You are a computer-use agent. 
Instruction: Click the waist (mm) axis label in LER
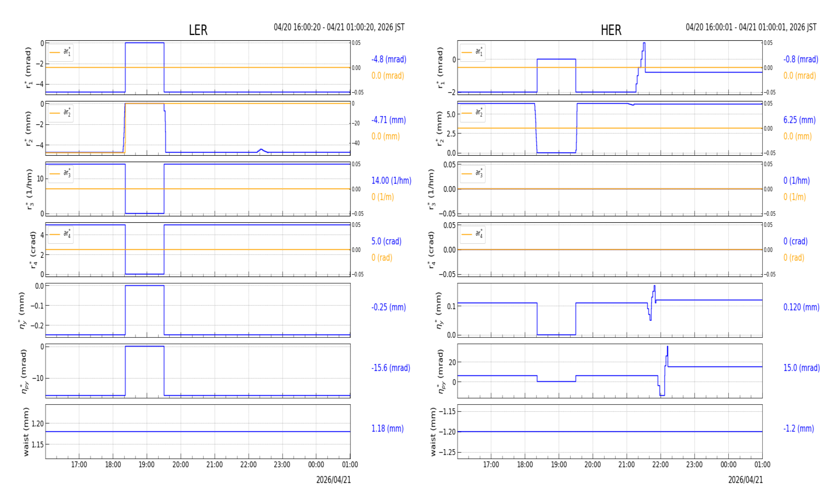click(x=26, y=432)
